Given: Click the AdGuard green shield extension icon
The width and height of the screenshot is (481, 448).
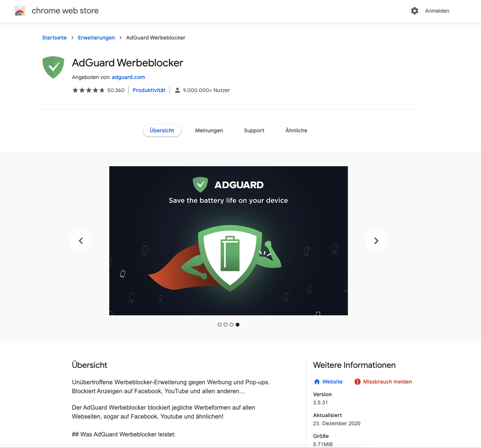Looking at the screenshot, I should [53, 67].
